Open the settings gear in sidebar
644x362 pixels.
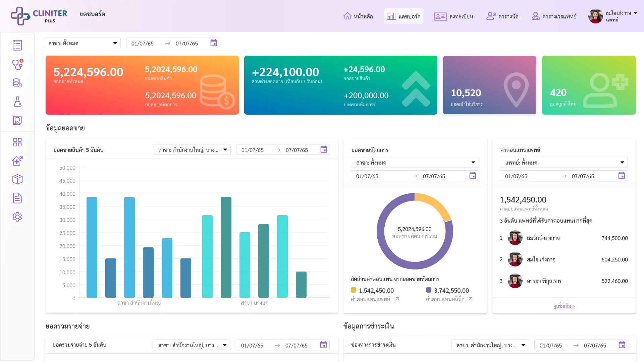pyautogui.click(x=17, y=217)
